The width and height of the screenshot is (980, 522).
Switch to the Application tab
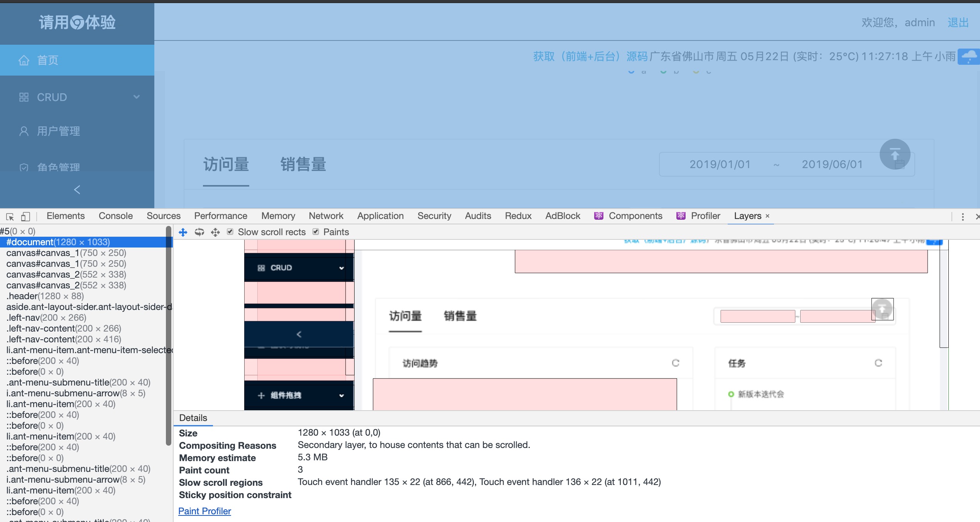(x=380, y=216)
